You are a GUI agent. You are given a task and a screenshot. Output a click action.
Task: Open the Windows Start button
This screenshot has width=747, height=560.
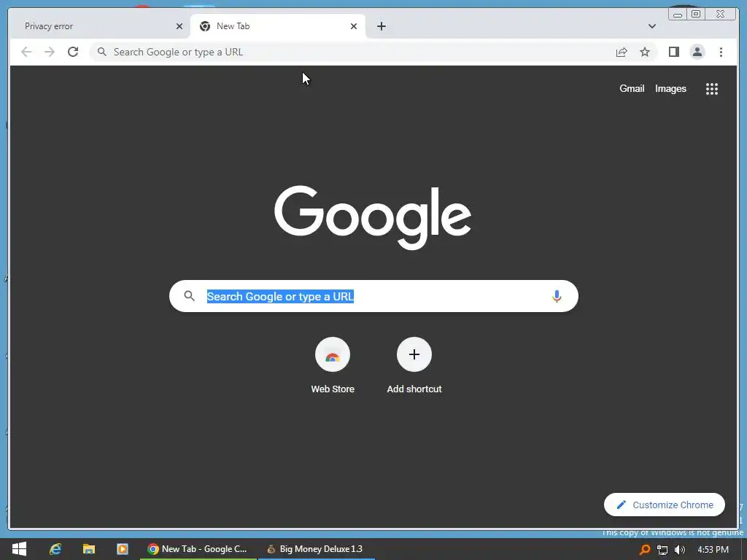[19, 549]
